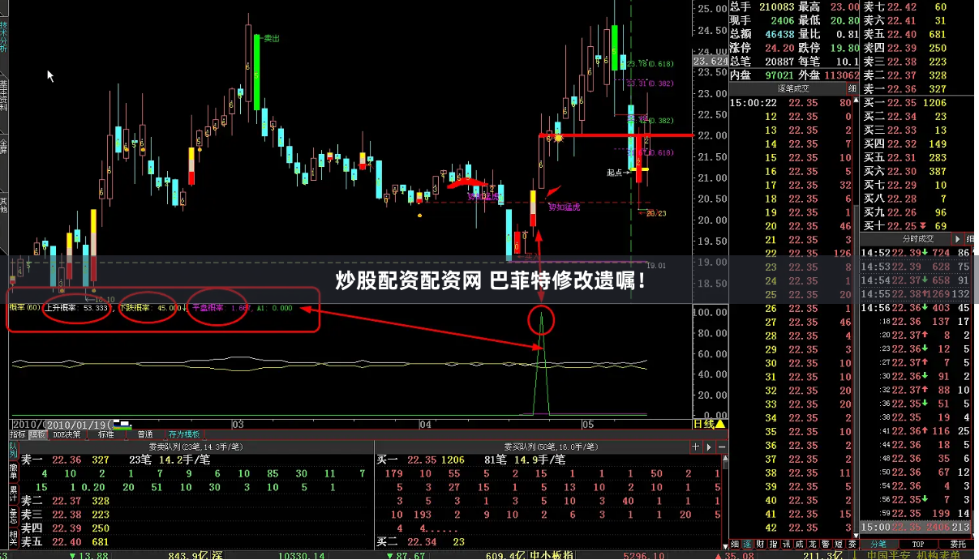Click the play arrow icon in the queue header
The image size is (979, 560).
tap(709, 447)
